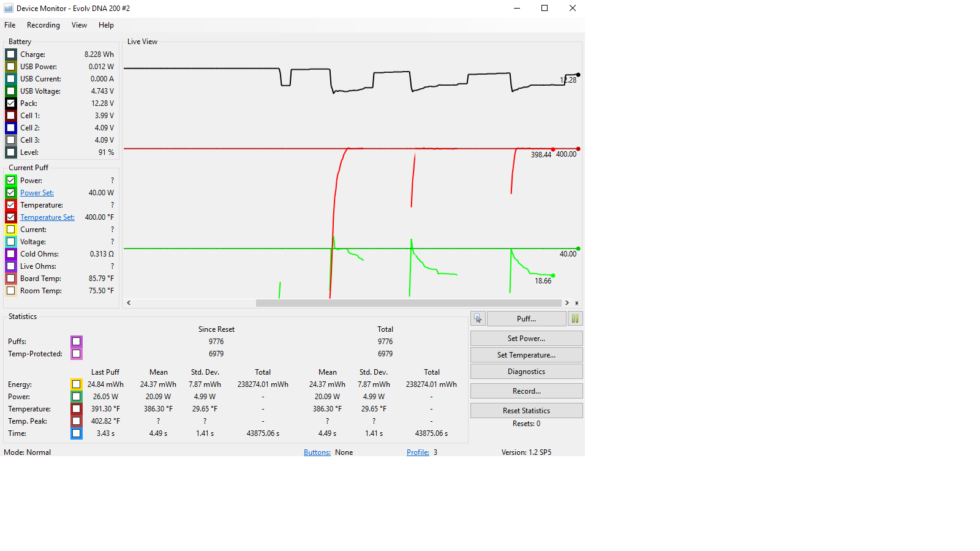The image size is (980, 551).
Task: Enable the Puffs statistics checkbox
Action: click(x=76, y=342)
